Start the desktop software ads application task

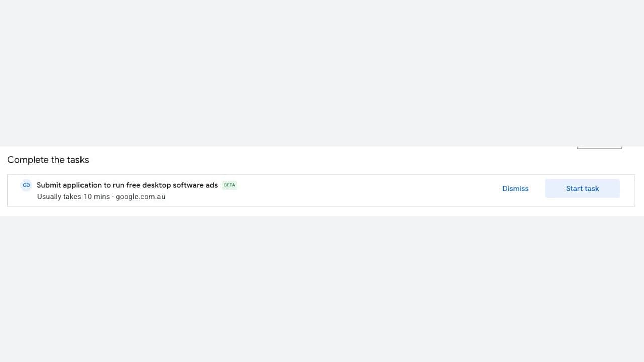click(582, 189)
